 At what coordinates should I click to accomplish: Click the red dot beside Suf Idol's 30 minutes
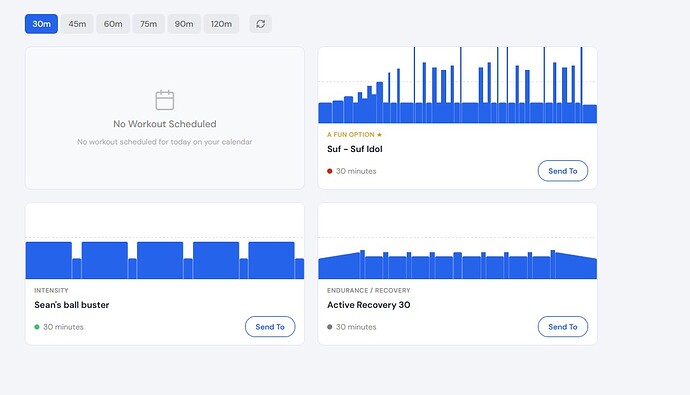pos(330,171)
